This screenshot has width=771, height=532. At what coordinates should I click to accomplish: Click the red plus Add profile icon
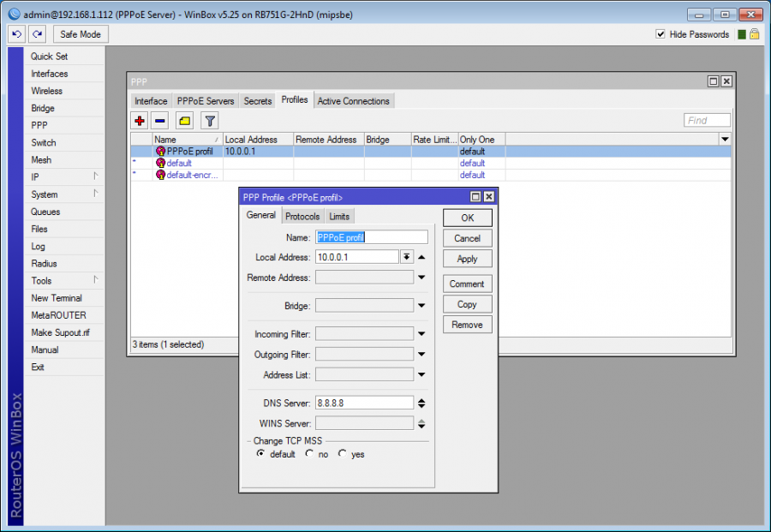pyautogui.click(x=140, y=121)
